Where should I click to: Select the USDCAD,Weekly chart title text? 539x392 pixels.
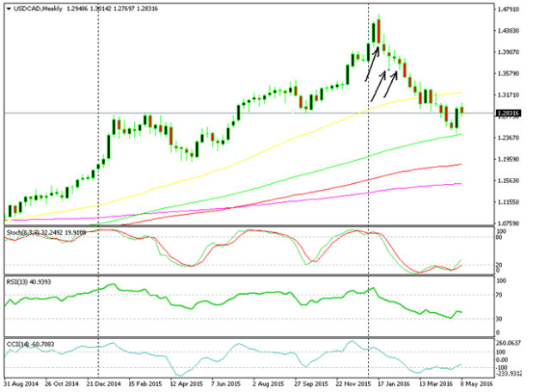[x=38, y=9]
